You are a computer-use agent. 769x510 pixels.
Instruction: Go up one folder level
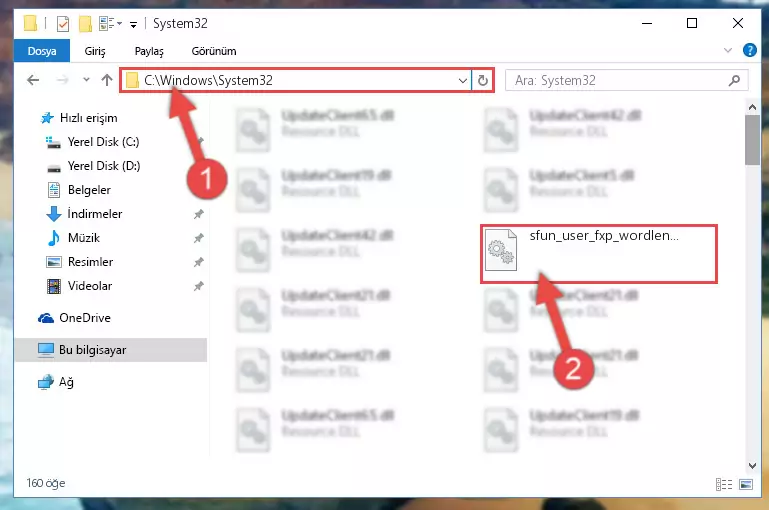(x=107, y=80)
